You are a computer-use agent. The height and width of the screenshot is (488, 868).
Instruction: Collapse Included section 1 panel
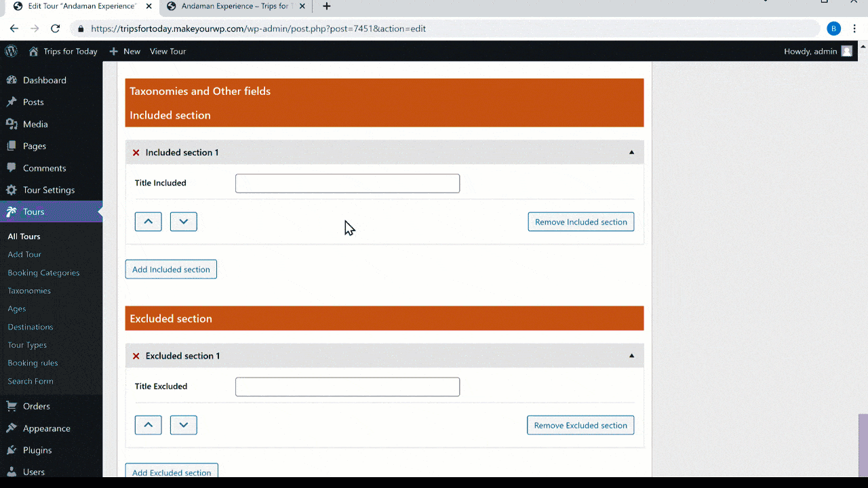coord(631,152)
